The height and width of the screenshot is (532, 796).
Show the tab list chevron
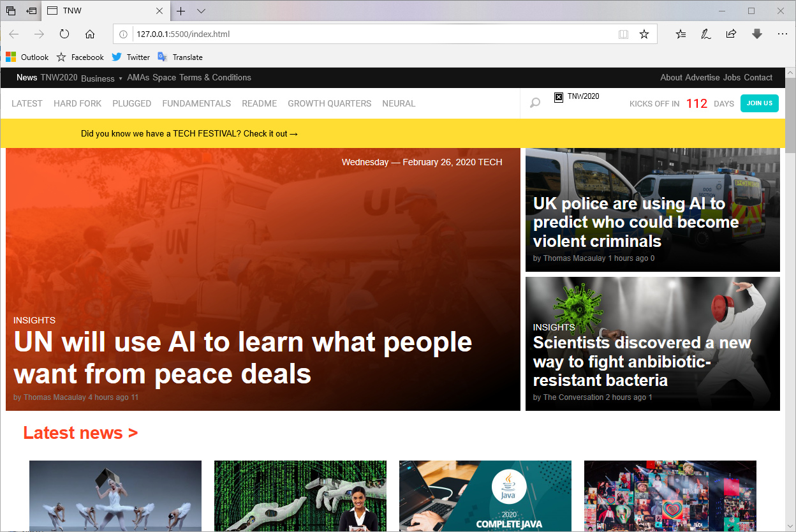[x=201, y=11]
